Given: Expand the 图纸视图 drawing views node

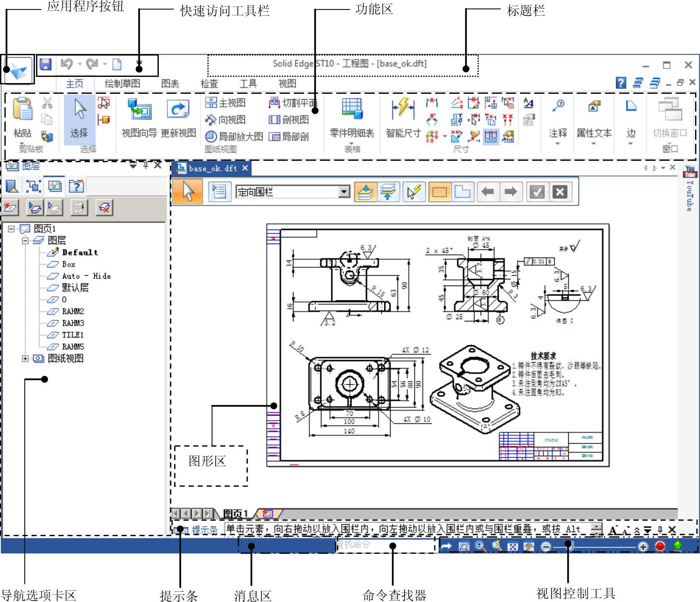Looking at the screenshot, I should coord(26,359).
